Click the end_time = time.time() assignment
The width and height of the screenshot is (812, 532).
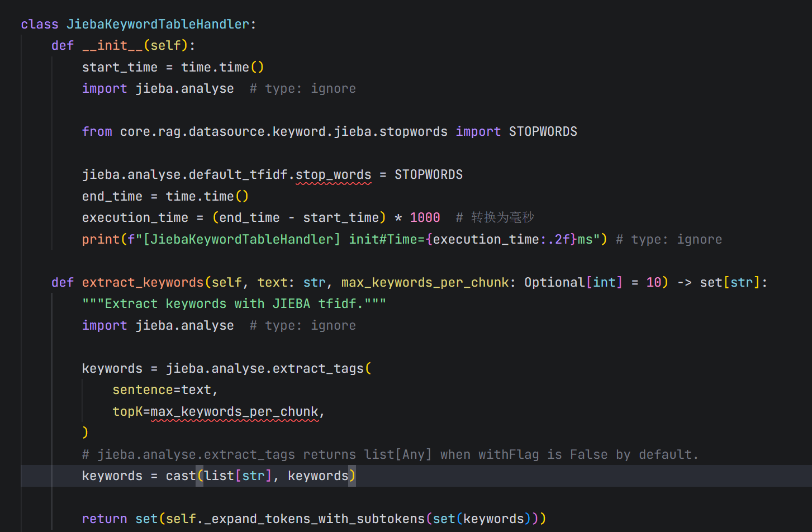165,196
